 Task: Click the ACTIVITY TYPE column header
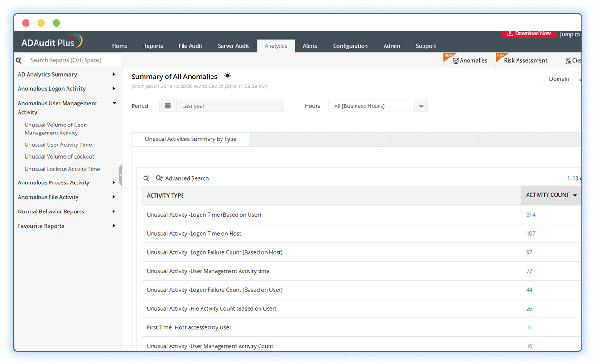point(165,196)
